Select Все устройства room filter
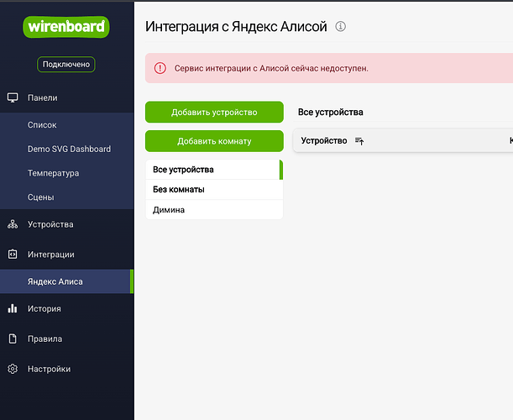This screenshot has height=420, width=513. coord(214,170)
